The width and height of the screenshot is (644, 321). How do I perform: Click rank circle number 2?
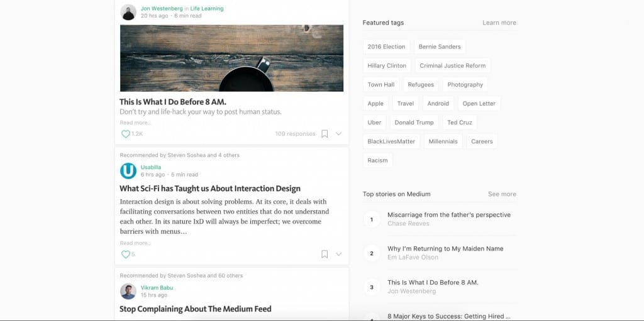(372, 253)
